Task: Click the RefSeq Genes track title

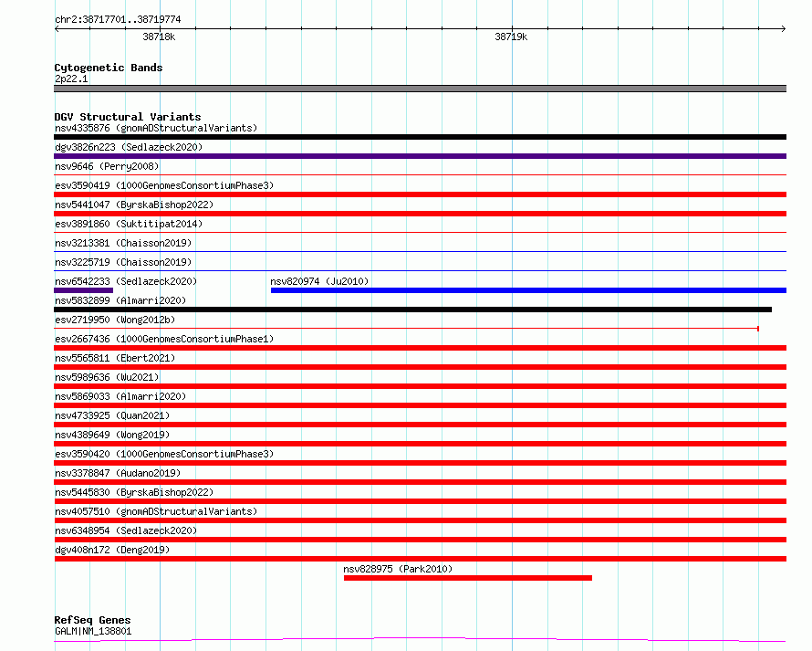Action: tap(92, 620)
